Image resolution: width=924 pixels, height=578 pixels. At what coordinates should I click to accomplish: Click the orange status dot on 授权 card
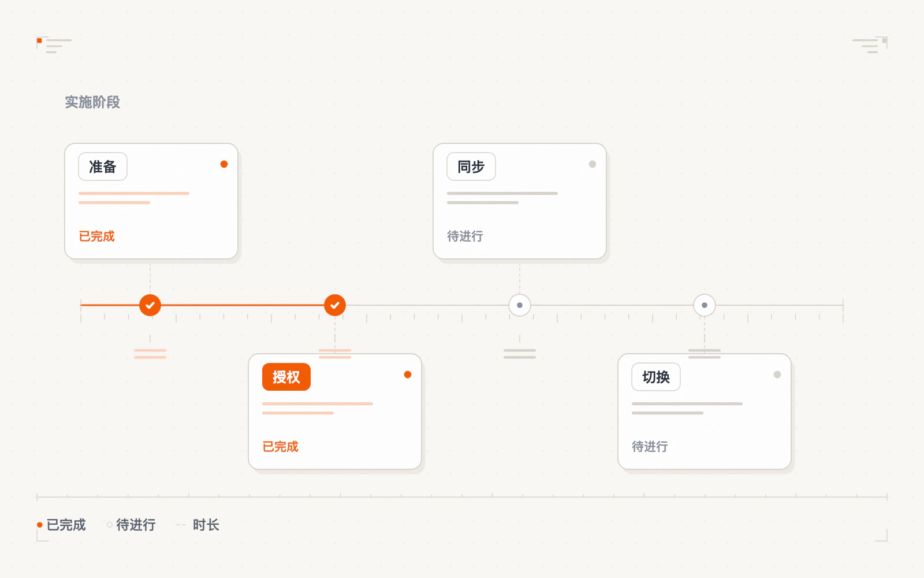[408, 375]
